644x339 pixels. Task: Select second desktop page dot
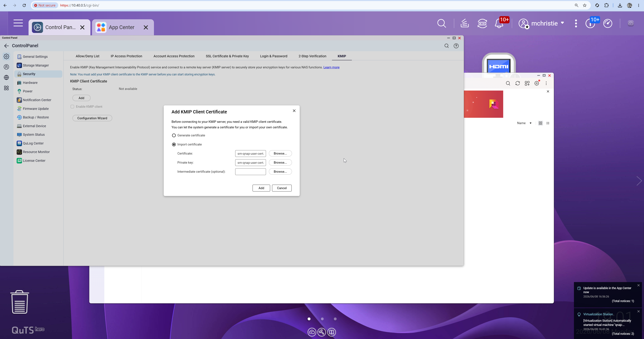point(322,319)
